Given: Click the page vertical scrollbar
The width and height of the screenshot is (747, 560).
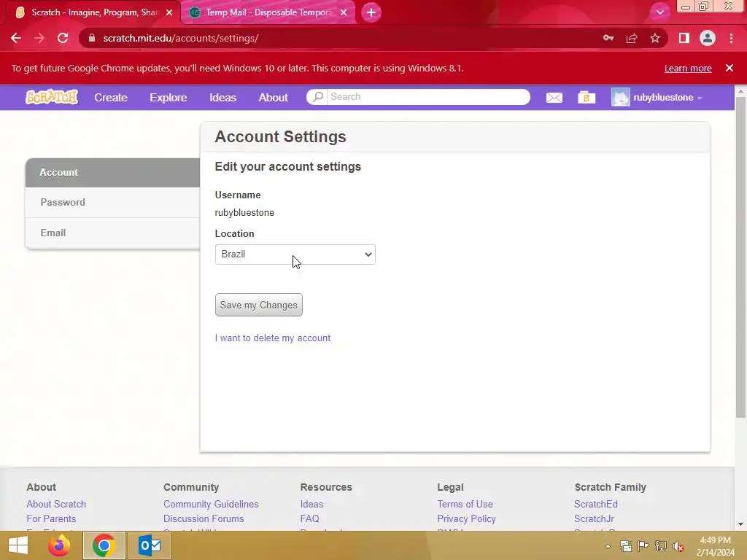Looking at the screenshot, I should click(x=740, y=257).
